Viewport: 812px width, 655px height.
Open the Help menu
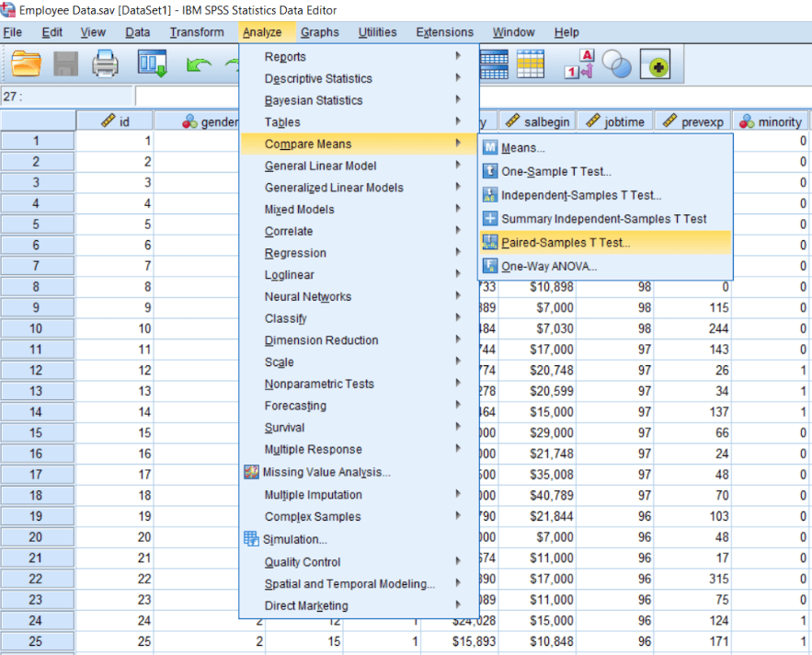tap(566, 32)
